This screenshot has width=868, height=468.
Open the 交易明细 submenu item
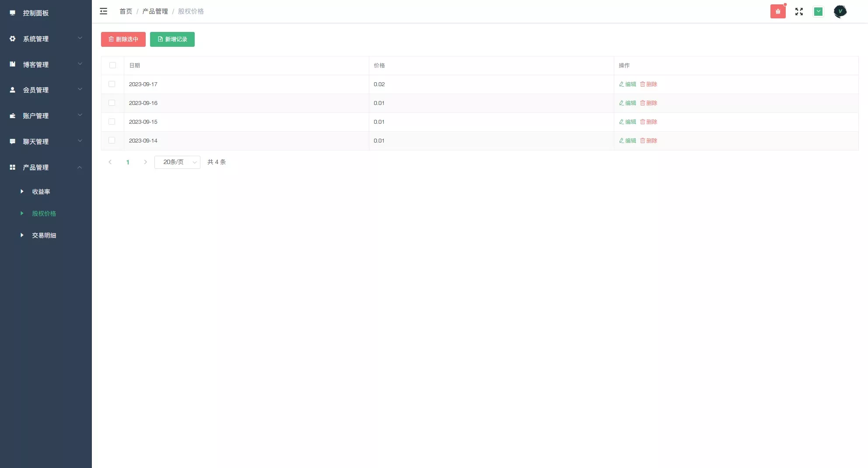point(44,235)
